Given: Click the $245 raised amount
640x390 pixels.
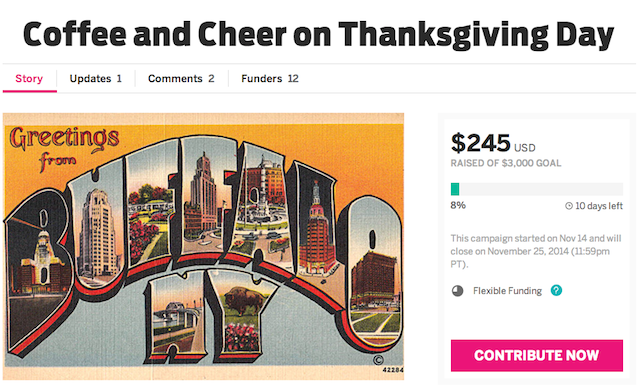Looking at the screenshot, I should tap(480, 143).
